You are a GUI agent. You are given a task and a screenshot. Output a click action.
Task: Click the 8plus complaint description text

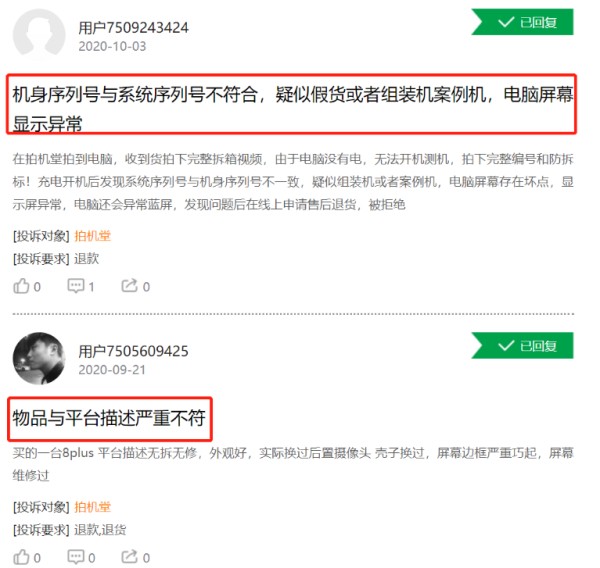tap(293, 464)
